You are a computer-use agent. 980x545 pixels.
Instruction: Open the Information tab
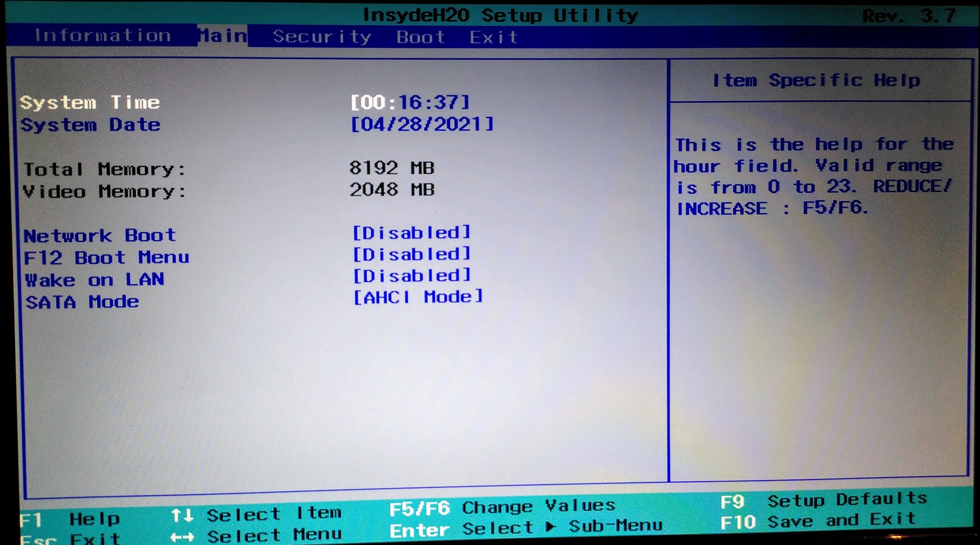[x=103, y=35]
